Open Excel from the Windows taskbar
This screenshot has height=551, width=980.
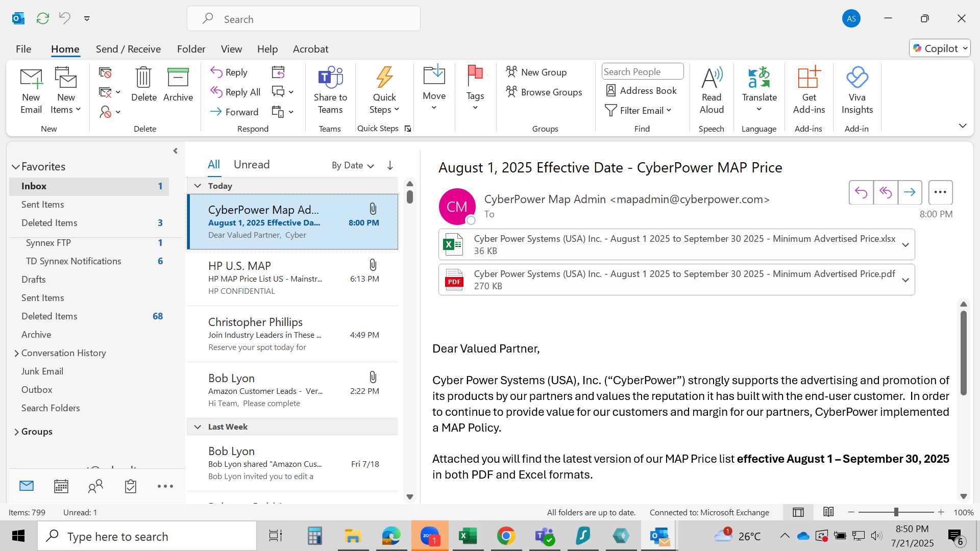point(468,536)
